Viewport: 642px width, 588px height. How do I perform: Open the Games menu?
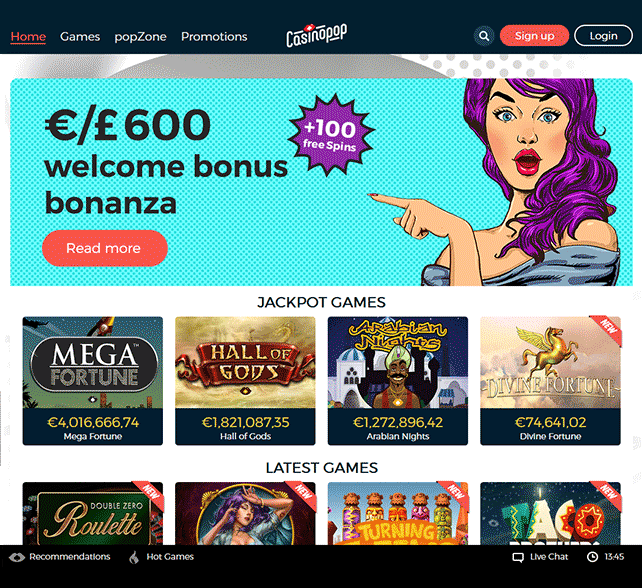coord(80,36)
